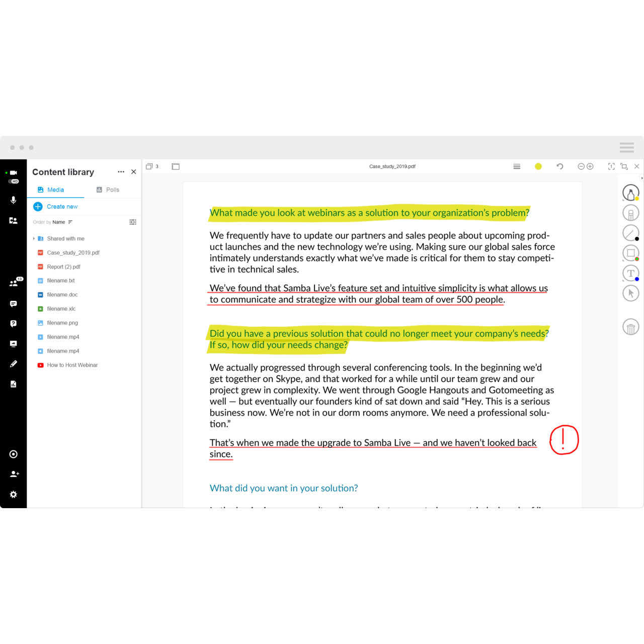644x644 pixels.
Task: Choose the line drawing tool
Action: click(630, 233)
